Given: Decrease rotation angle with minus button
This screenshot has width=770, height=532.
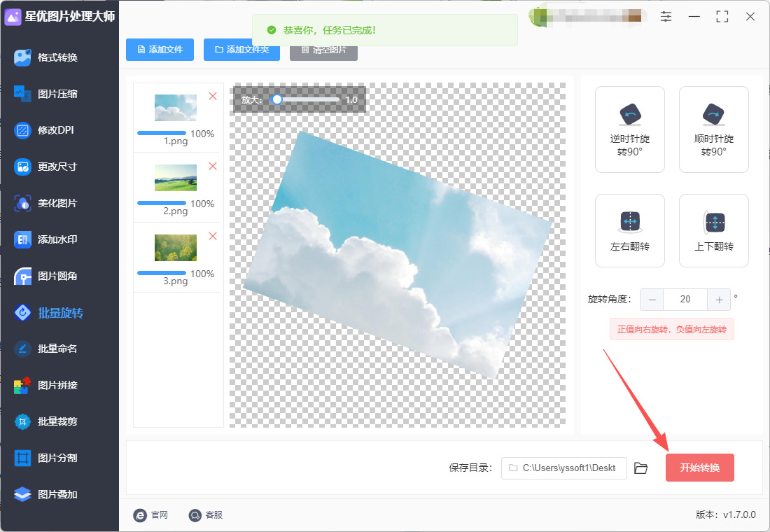Looking at the screenshot, I should coord(652,300).
